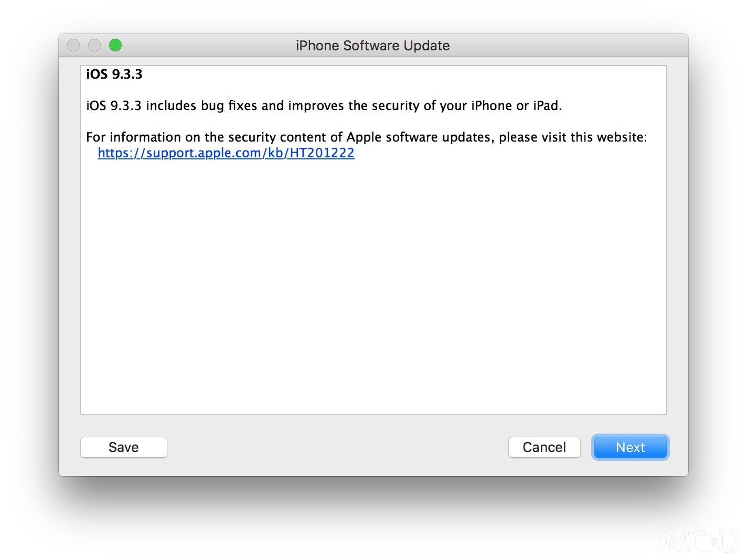The height and width of the screenshot is (560, 747).
Task: Click the green zoom window button
Action: pos(115,45)
